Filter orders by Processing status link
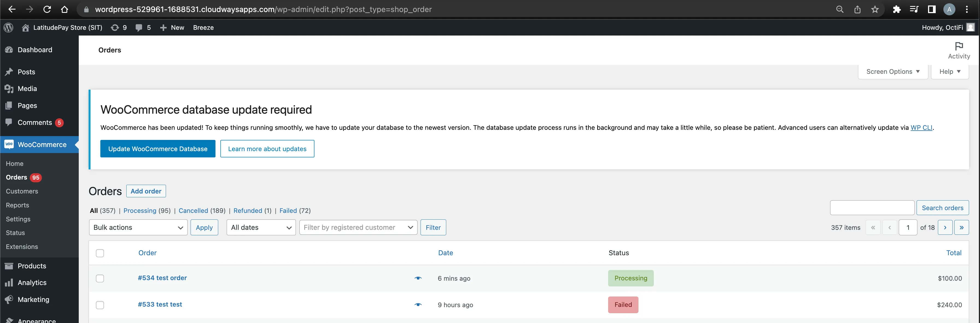This screenshot has width=980, height=323. (x=140, y=210)
